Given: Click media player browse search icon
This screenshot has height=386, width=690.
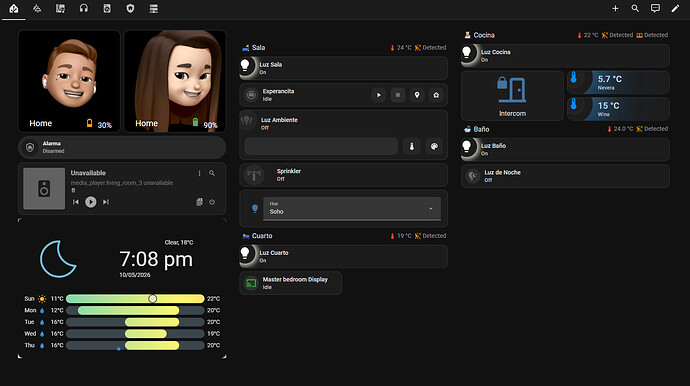Looking at the screenshot, I should click(212, 173).
